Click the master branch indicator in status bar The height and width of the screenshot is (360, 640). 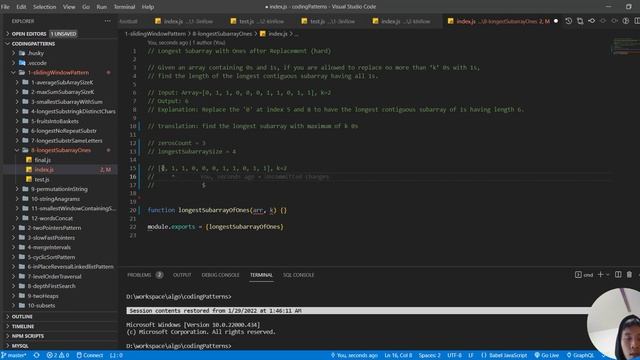pos(14,355)
